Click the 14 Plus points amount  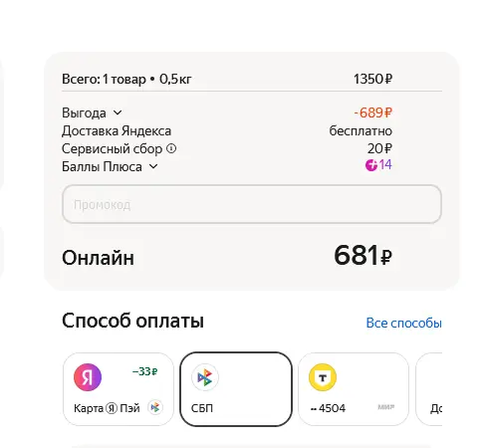[x=385, y=165]
